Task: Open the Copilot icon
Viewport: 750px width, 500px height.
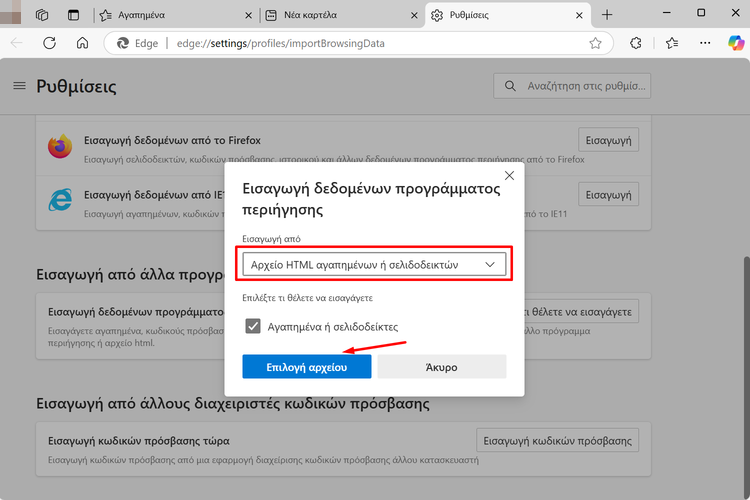Action: click(x=735, y=44)
